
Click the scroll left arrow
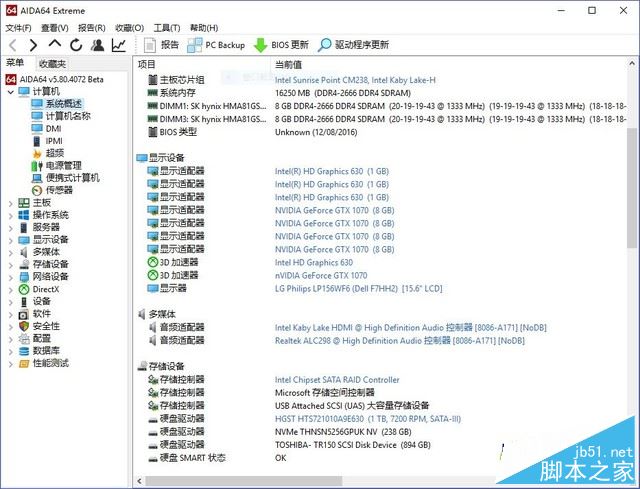[140, 481]
